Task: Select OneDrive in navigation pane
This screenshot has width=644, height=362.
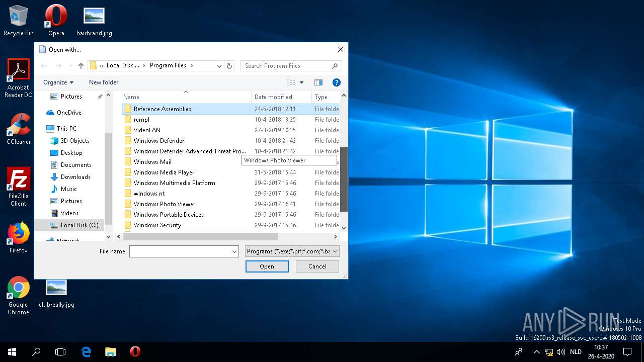Action: tap(69, 113)
